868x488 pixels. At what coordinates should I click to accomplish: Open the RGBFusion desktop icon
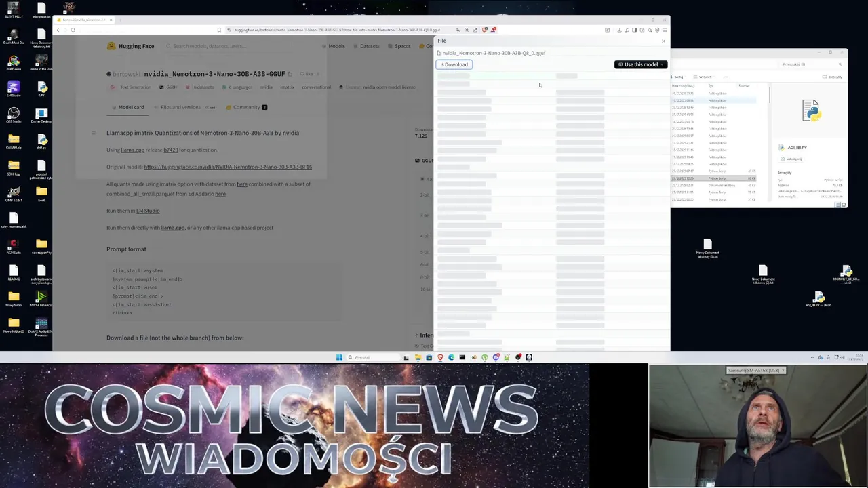click(14, 63)
